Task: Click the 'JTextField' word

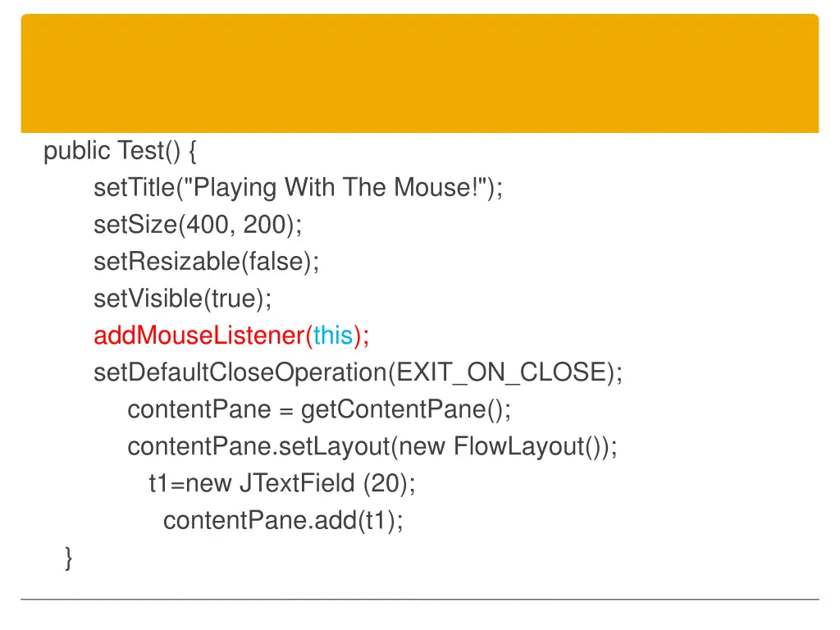Action: 297,483
